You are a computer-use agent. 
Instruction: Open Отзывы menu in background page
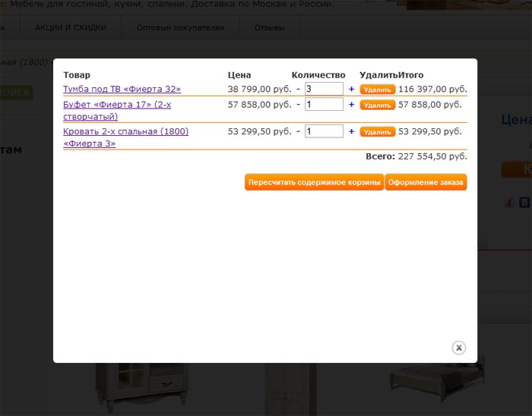(270, 27)
